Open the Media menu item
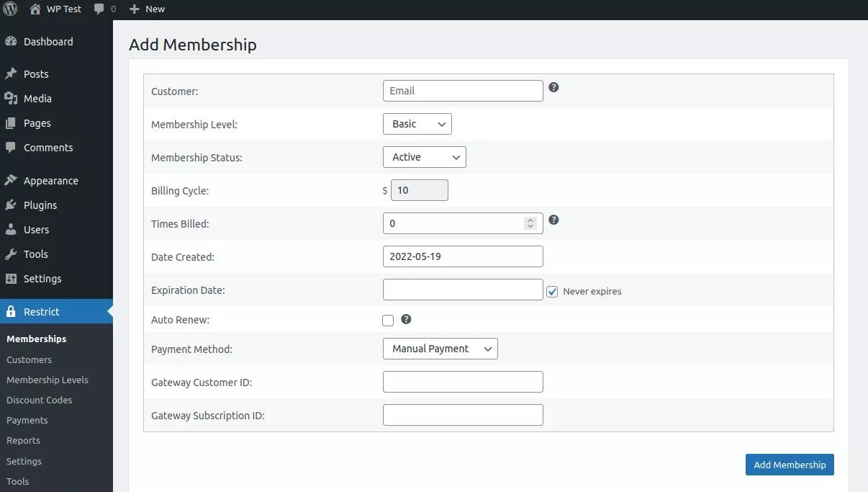868x492 pixels. (x=56, y=99)
